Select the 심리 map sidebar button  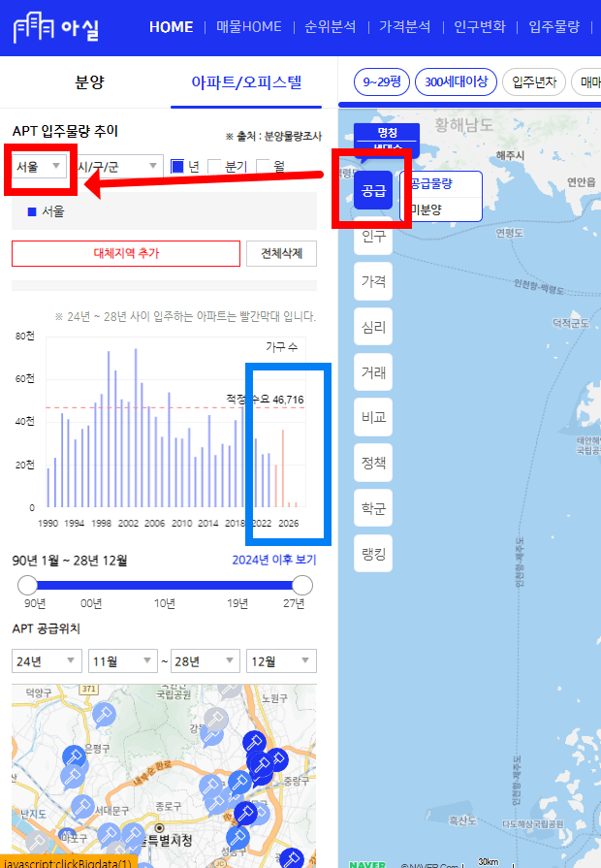pos(373,327)
